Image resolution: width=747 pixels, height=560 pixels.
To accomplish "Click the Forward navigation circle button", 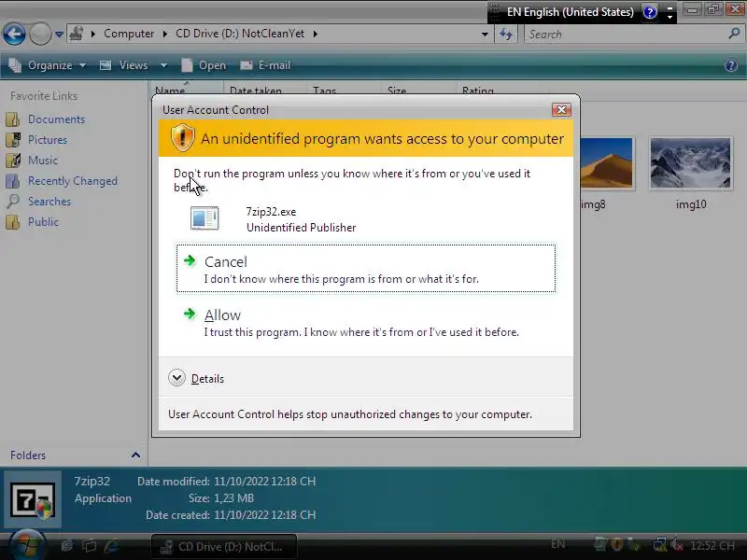I will click(40, 35).
